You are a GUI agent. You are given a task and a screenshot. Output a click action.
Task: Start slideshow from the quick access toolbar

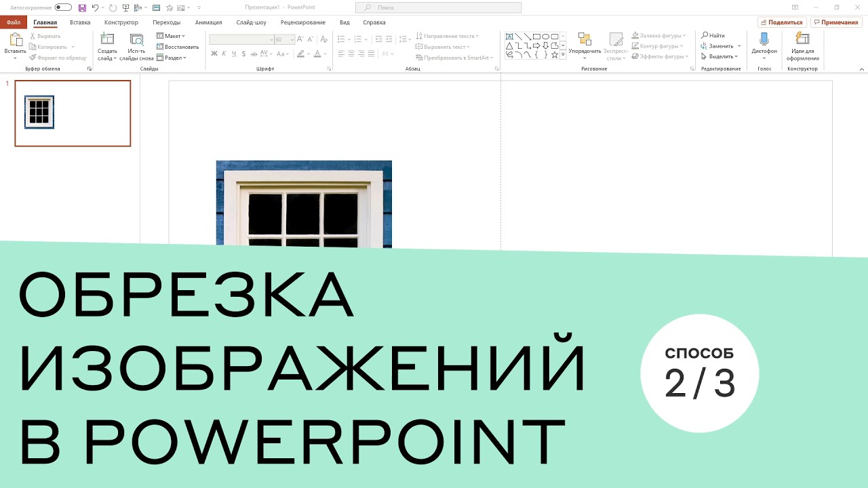click(x=125, y=7)
